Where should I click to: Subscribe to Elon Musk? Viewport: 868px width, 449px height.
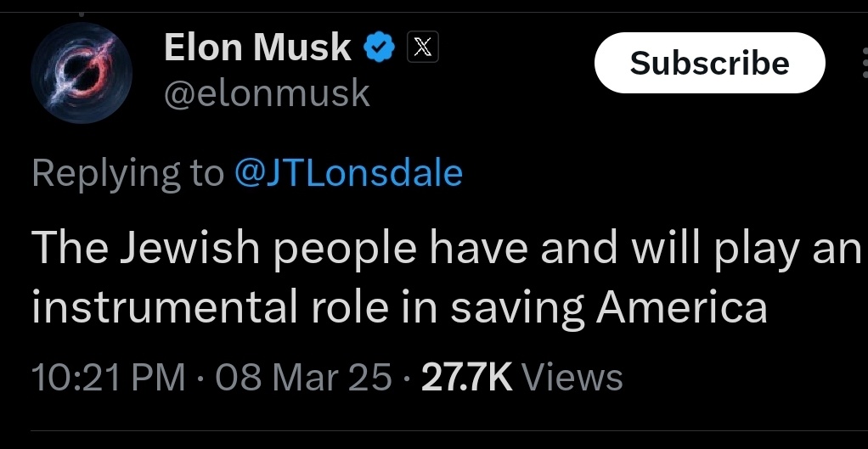tap(710, 63)
